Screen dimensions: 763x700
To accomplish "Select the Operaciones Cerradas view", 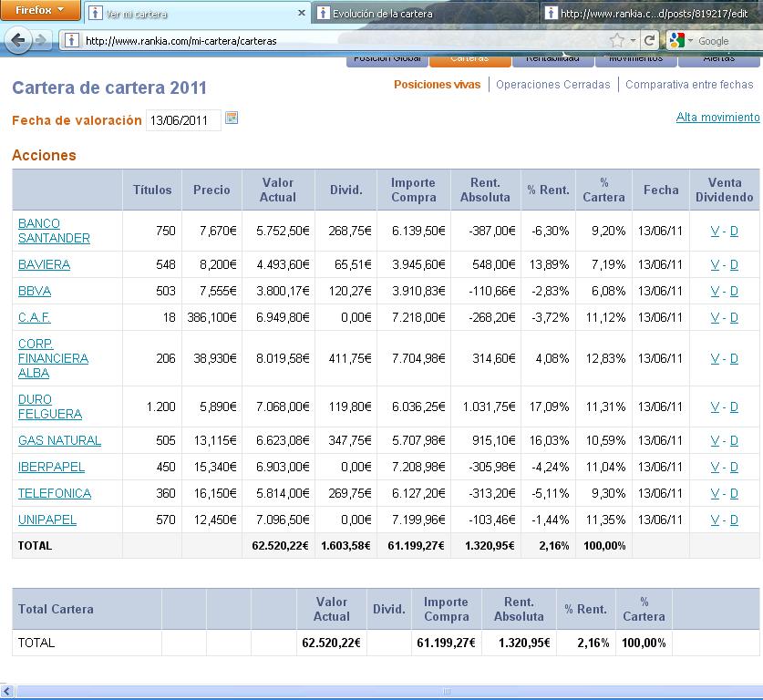I will (x=552, y=85).
